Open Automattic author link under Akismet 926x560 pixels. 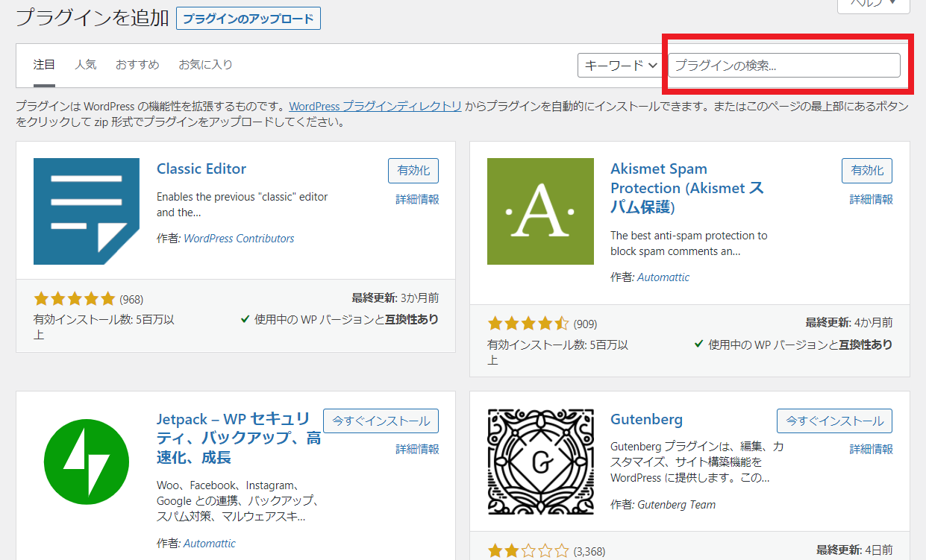point(663,277)
